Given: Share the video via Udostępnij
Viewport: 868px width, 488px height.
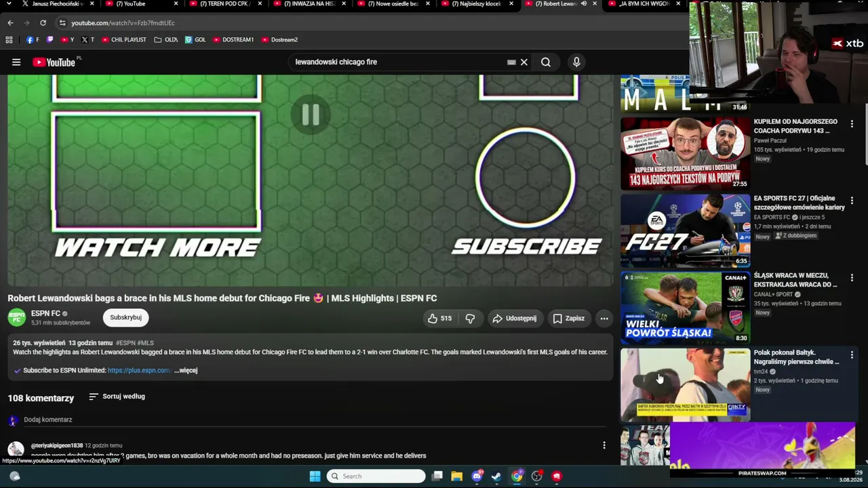Looking at the screenshot, I should [x=515, y=319].
